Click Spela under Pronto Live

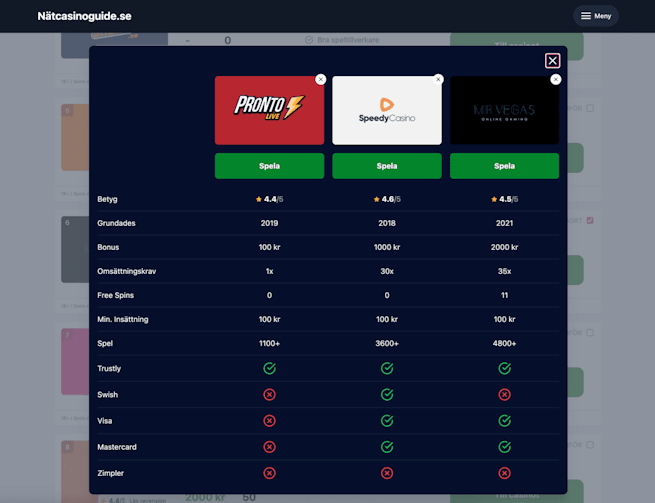(269, 166)
